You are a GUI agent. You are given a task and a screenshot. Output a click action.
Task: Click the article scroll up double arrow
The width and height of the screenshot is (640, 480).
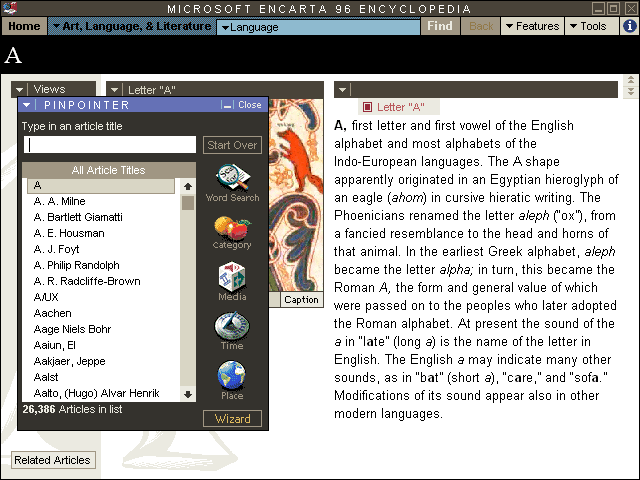coord(631,80)
